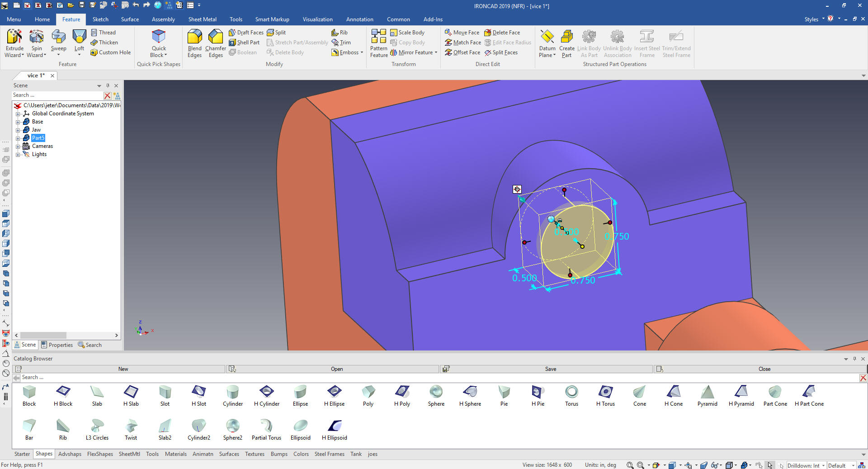Open the Assembly ribbon tab

tap(163, 19)
